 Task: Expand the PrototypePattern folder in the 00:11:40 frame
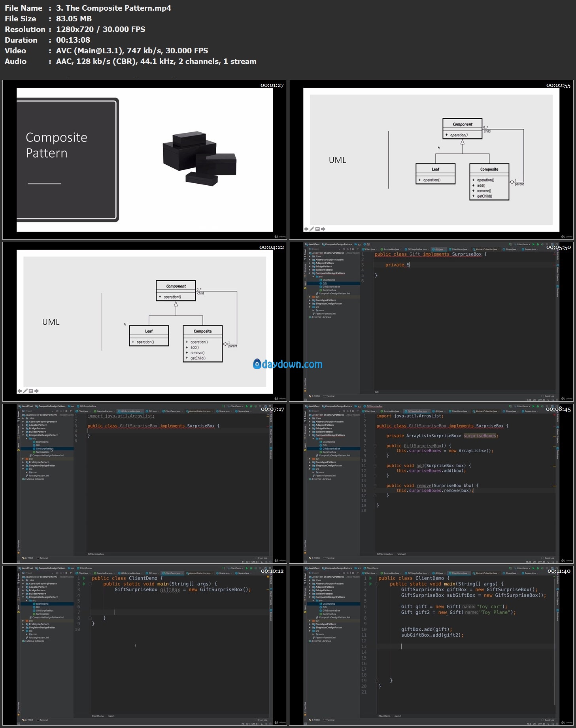click(x=310, y=624)
